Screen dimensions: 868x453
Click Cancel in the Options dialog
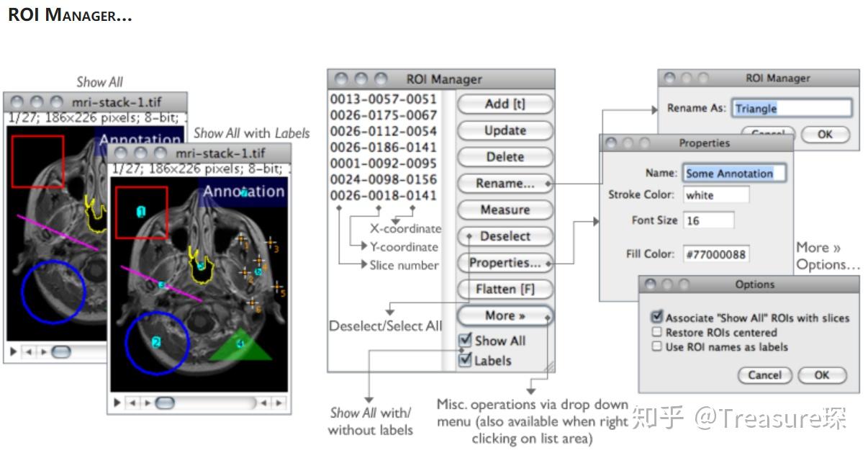764,375
